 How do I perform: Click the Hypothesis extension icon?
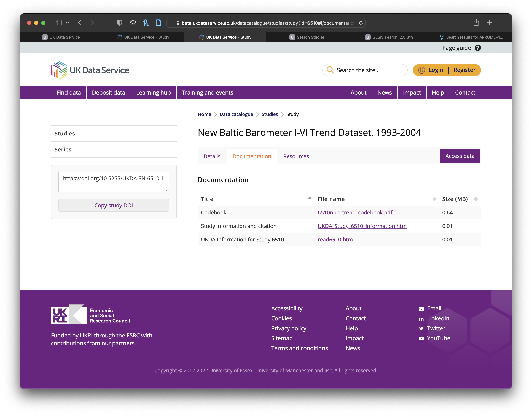coord(146,23)
